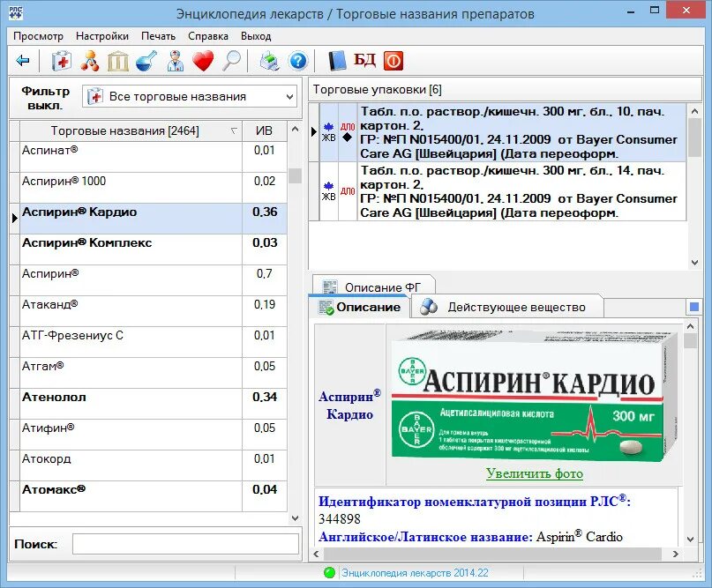
Task: Select АТГ-Фрезениус С row
Action: click(131, 342)
